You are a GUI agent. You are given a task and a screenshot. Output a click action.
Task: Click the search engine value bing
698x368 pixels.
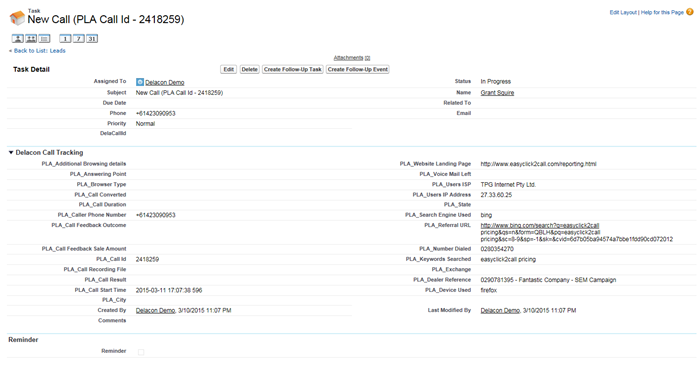pos(486,215)
